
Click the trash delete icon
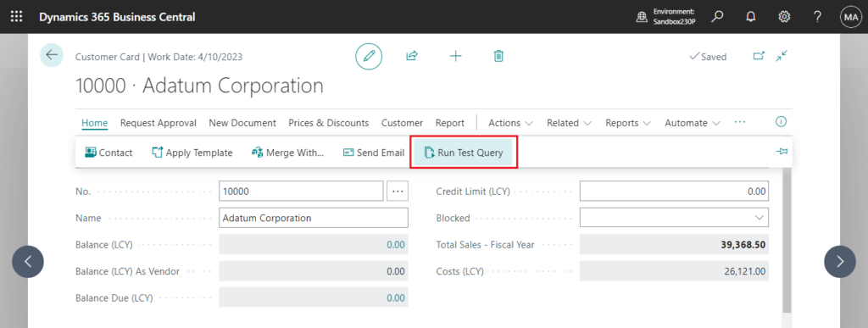tap(498, 56)
